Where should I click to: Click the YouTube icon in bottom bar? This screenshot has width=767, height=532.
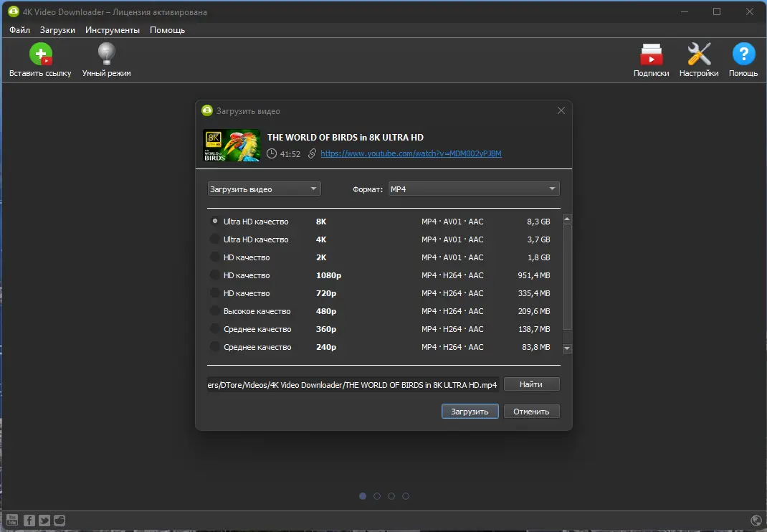click(12, 520)
